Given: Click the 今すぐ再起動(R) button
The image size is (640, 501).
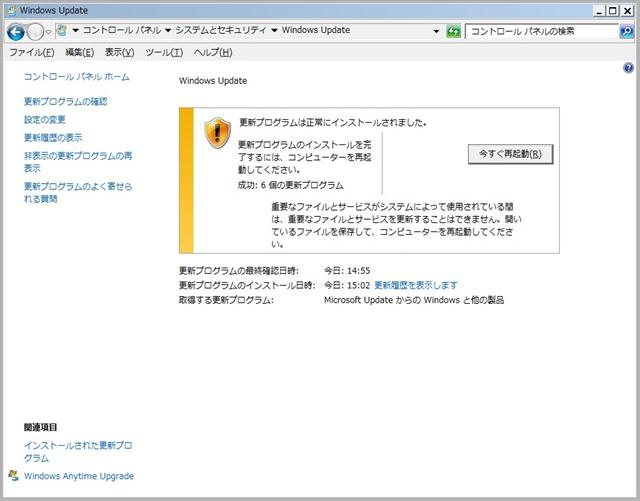Looking at the screenshot, I should pyautogui.click(x=510, y=154).
